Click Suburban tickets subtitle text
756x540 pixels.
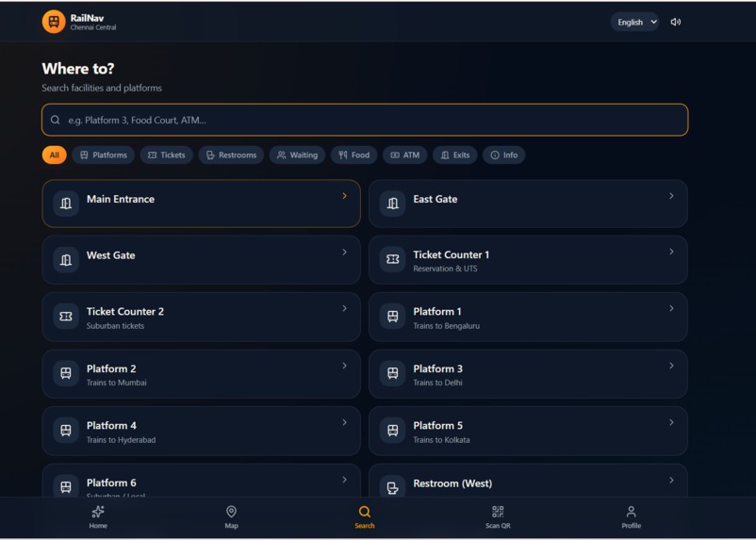(x=115, y=326)
